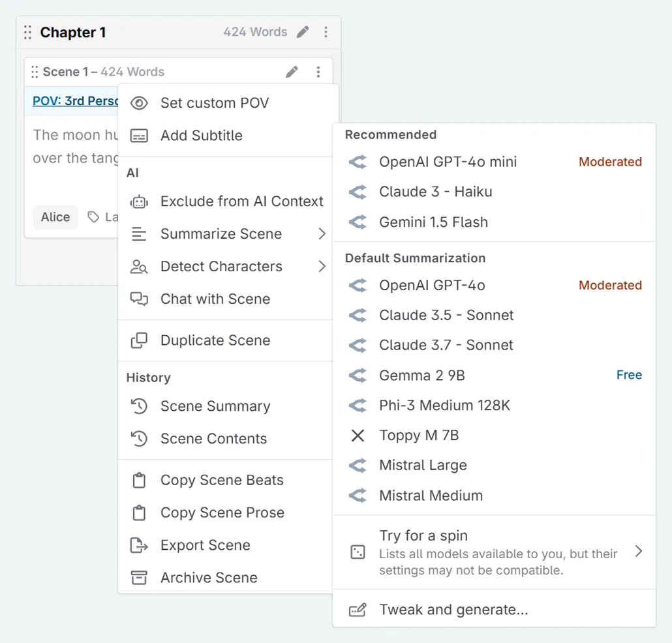Expand the Detect Characters submenu arrow
The width and height of the screenshot is (672, 643).
coord(322,267)
